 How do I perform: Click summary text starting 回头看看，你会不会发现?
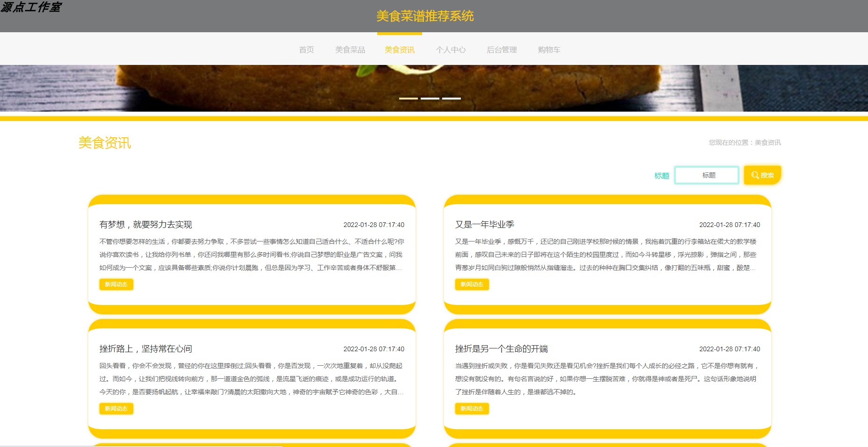[251, 379]
